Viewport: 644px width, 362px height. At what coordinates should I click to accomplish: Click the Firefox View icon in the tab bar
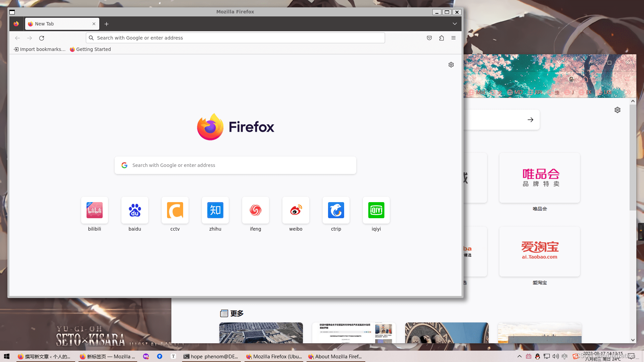click(x=16, y=24)
